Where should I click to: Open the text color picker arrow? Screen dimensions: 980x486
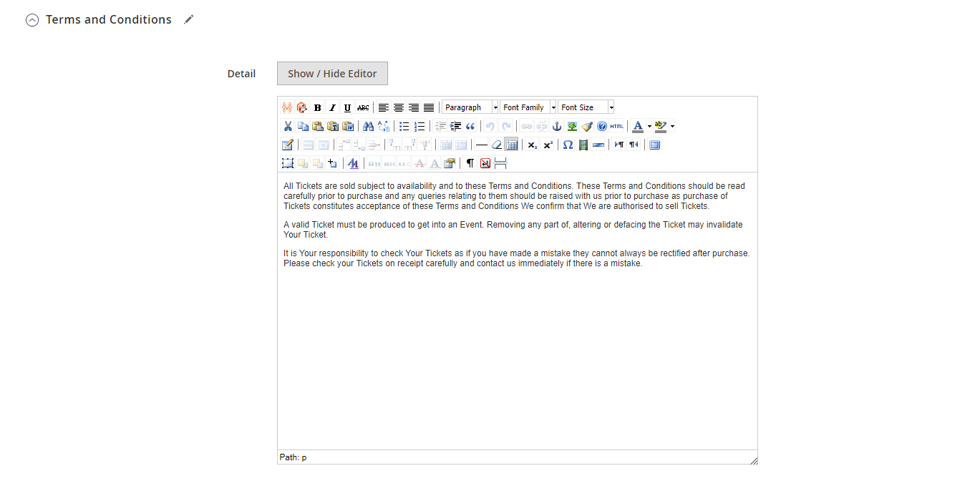click(649, 126)
